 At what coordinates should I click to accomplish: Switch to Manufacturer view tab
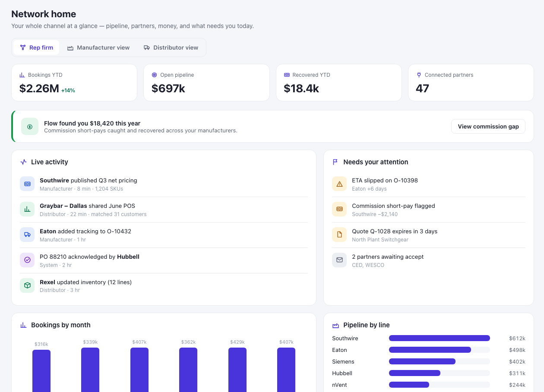[x=98, y=47]
